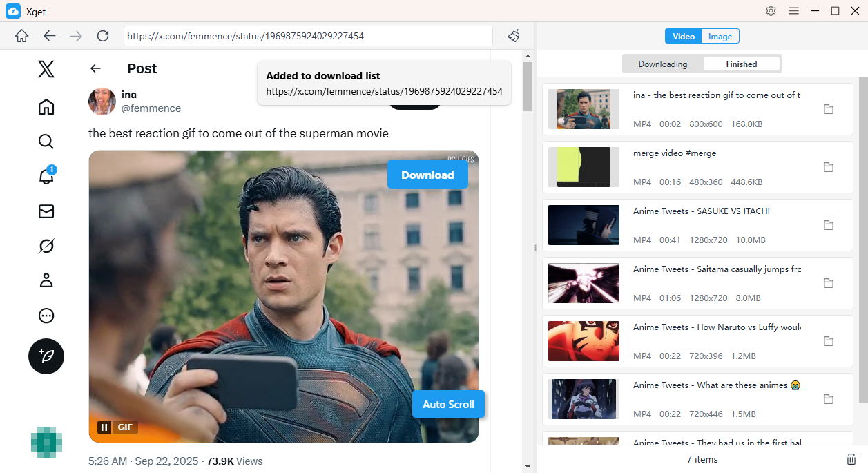The image size is (868, 473).
Task: Pause the GIF playback
Action: tap(104, 427)
